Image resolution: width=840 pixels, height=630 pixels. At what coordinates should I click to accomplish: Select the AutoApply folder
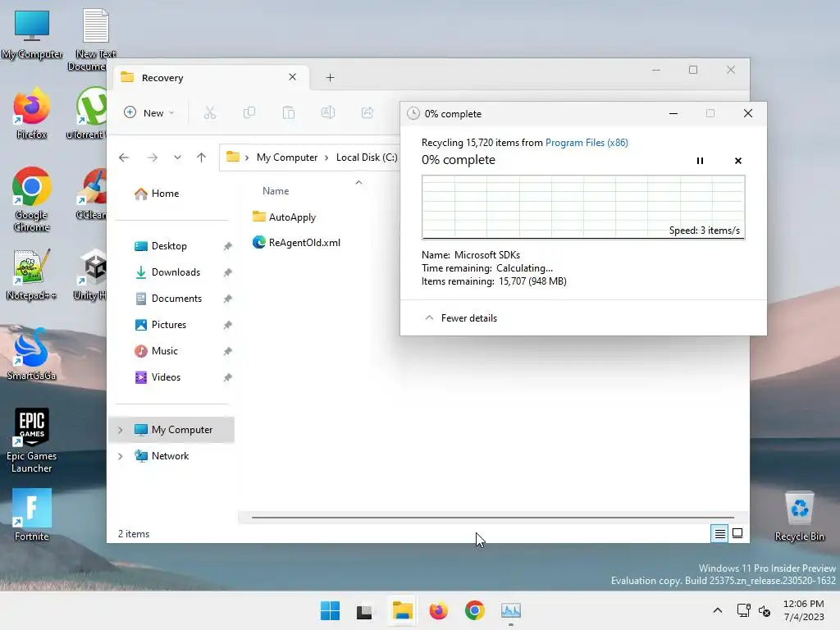click(284, 217)
